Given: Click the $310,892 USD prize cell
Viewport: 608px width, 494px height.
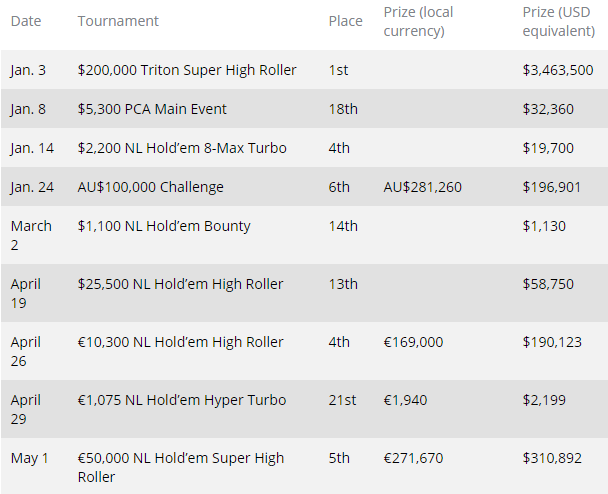Looking at the screenshot, I should (x=551, y=458).
